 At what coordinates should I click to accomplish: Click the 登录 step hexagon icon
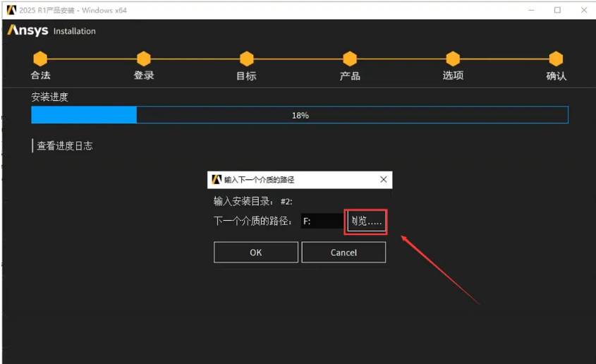point(144,59)
